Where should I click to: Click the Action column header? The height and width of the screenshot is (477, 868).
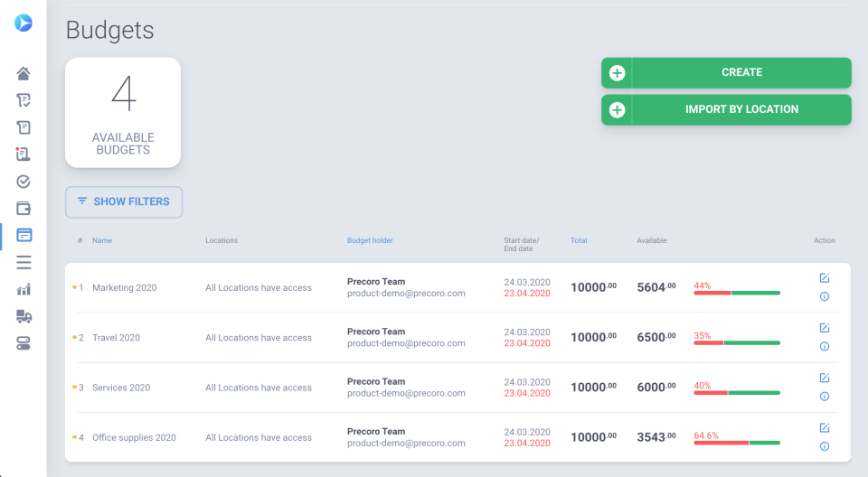(825, 240)
